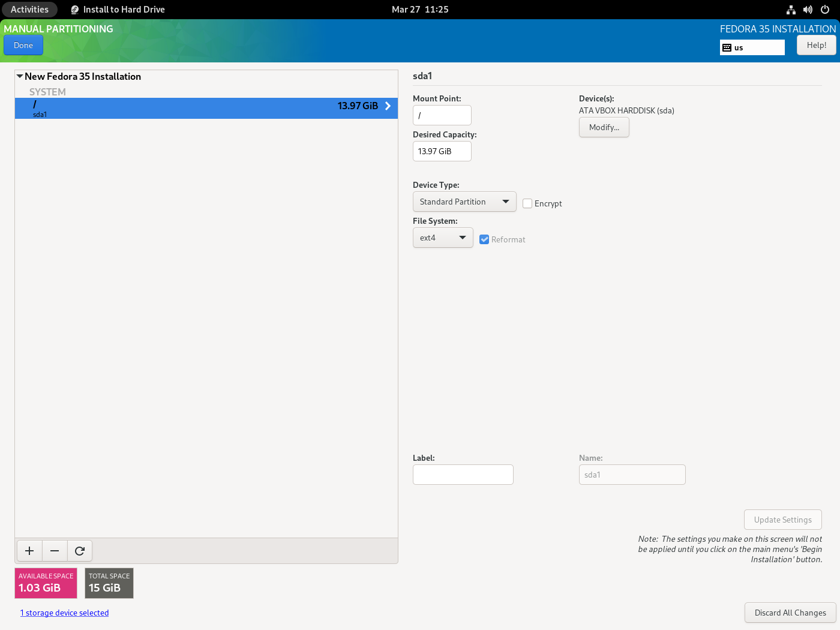Open the network status icon in top bar
Image resolution: width=840 pixels, height=630 pixels.
(791, 10)
